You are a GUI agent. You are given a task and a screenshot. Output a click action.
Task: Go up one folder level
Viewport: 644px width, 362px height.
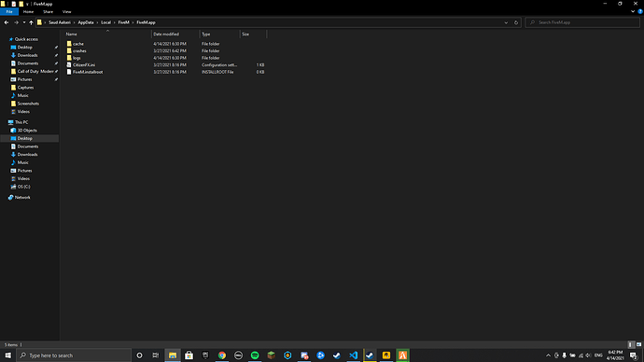pyautogui.click(x=31, y=22)
